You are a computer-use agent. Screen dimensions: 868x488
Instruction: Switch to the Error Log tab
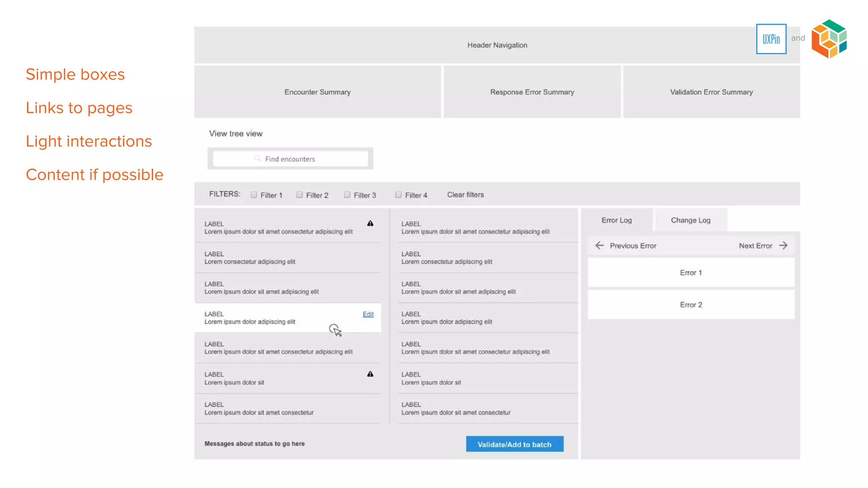(616, 220)
